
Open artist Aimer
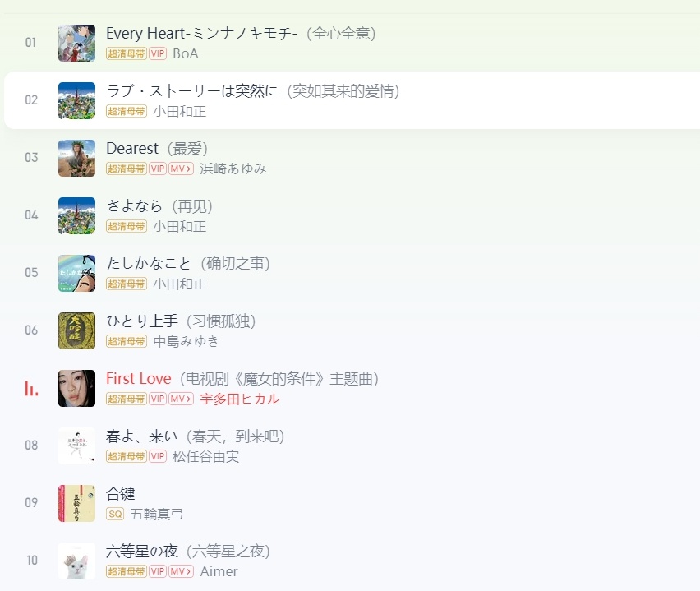point(219,571)
